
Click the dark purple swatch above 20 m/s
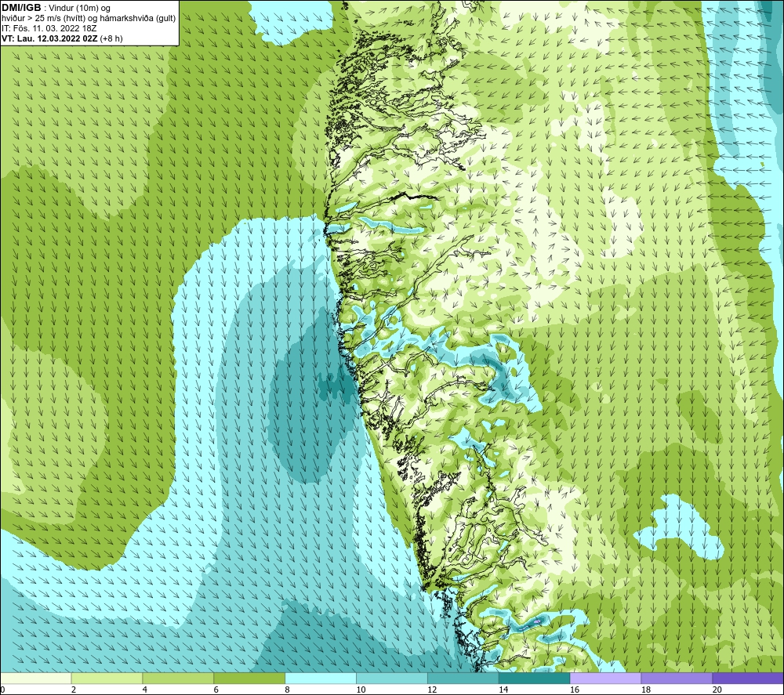[749, 679]
